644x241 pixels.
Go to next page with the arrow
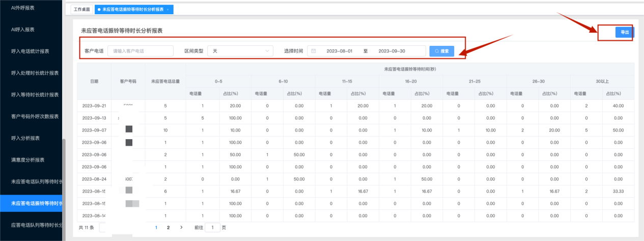pyautogui.click(x=181, y=227)
